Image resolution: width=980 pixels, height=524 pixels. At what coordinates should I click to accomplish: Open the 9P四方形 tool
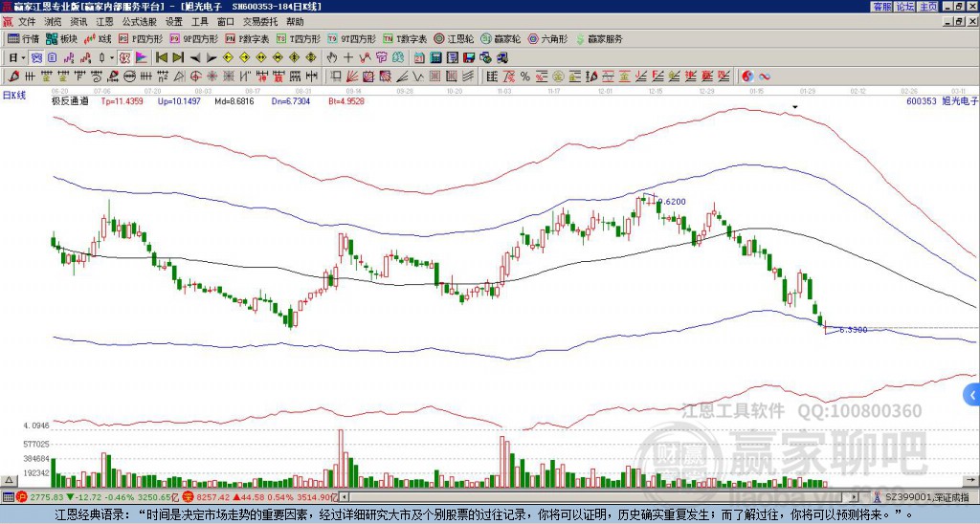[x=193, y=38]
